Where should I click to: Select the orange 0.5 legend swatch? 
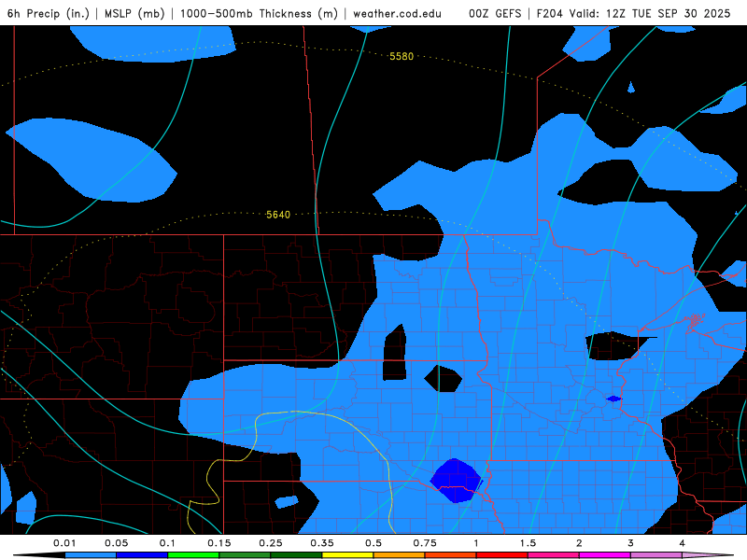pos(400,555)
